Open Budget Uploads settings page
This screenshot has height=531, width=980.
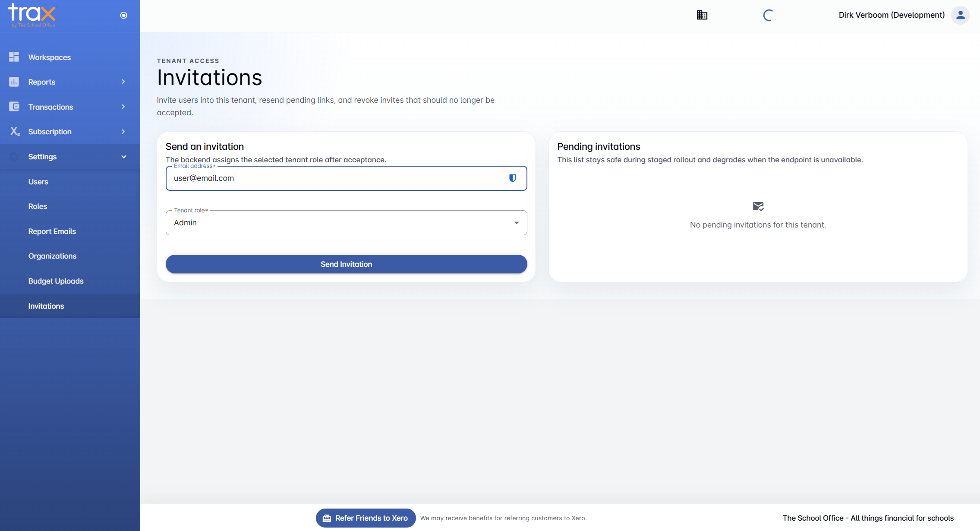pyautogui.click(x=70, y=281)
